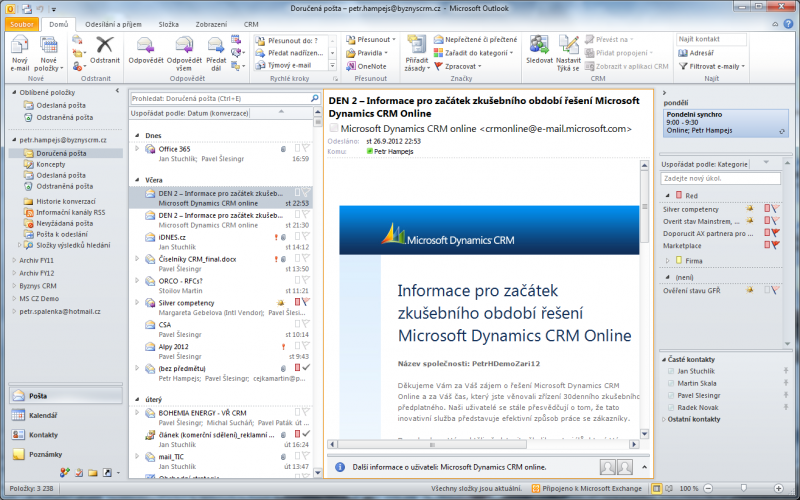Click the Přesunout do: ? quick step
Image resolution: width=800 pixels, height=500 pixels.
[291, 40]
